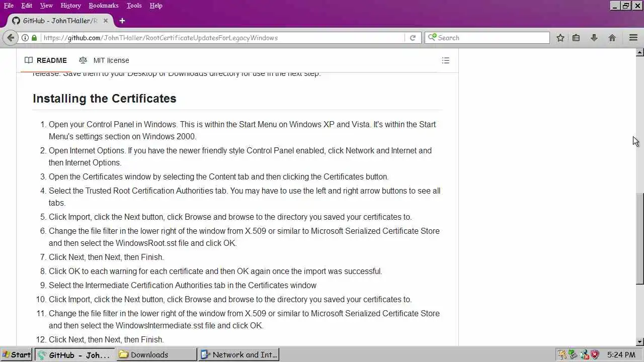Click step 7 text 'Click Next, then Next, then Finish.'

[106, 257]
